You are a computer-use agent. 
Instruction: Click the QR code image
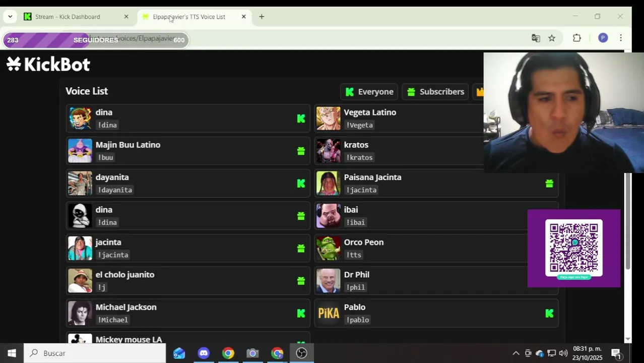574,248
